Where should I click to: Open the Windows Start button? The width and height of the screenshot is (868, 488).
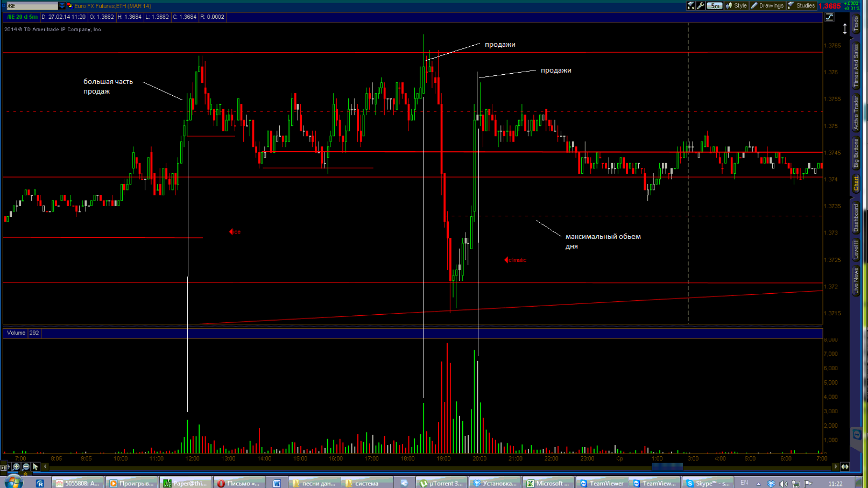[13, 482]
